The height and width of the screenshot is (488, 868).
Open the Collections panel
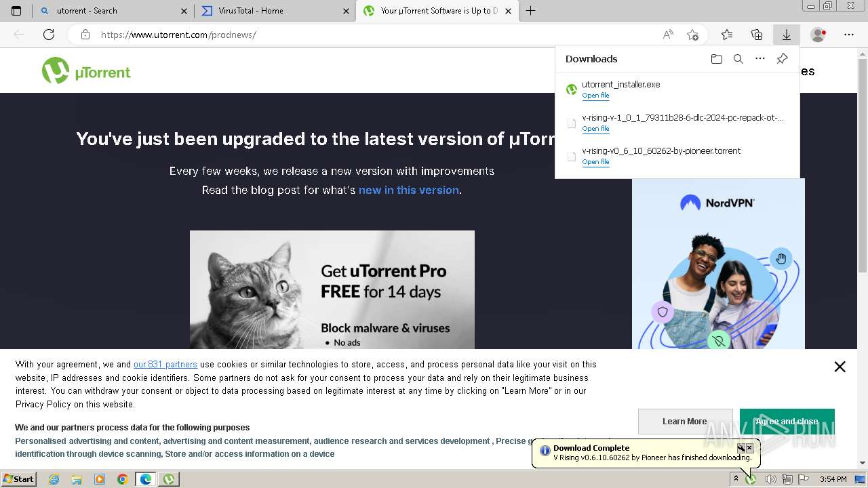[757, 35]
